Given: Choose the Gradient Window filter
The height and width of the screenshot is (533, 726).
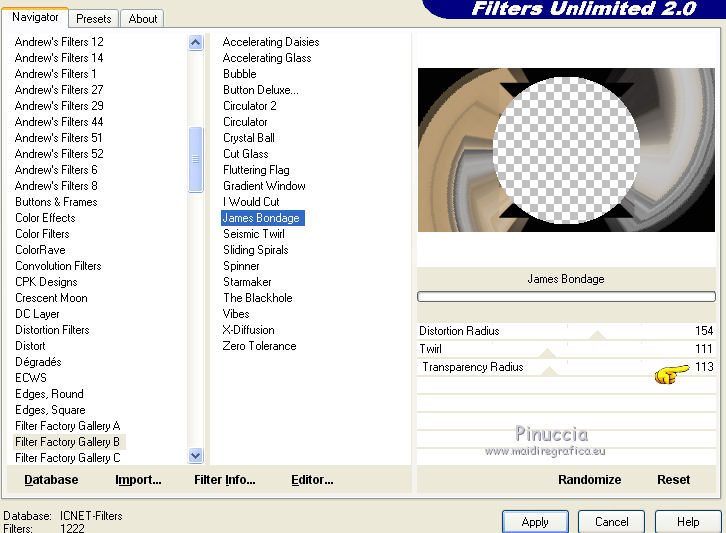Looking at the screenshot, I should [264, 186].
